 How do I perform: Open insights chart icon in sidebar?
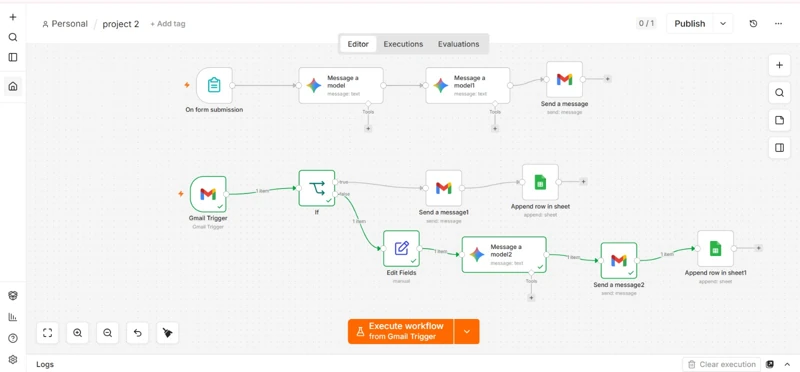13,317
